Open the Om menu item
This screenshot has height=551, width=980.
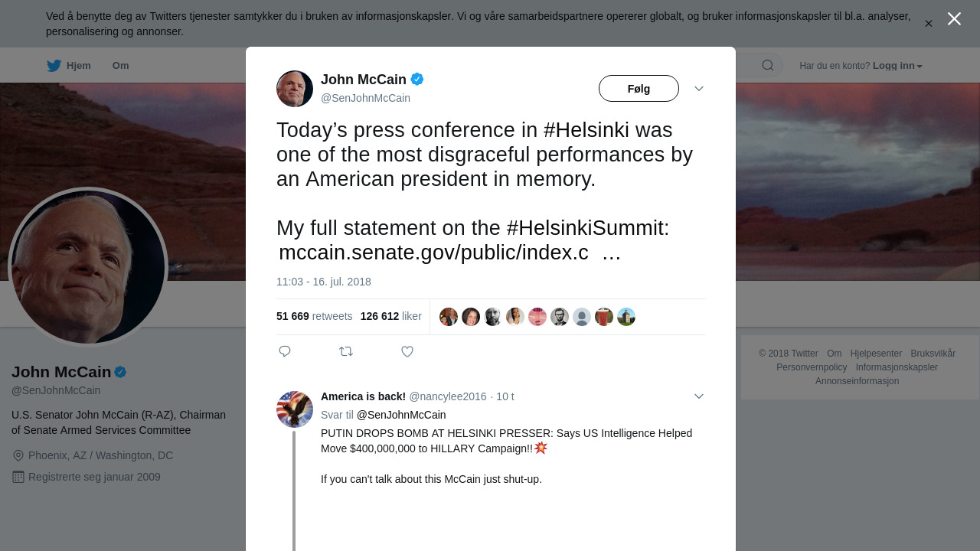click(x=121, y=66)
